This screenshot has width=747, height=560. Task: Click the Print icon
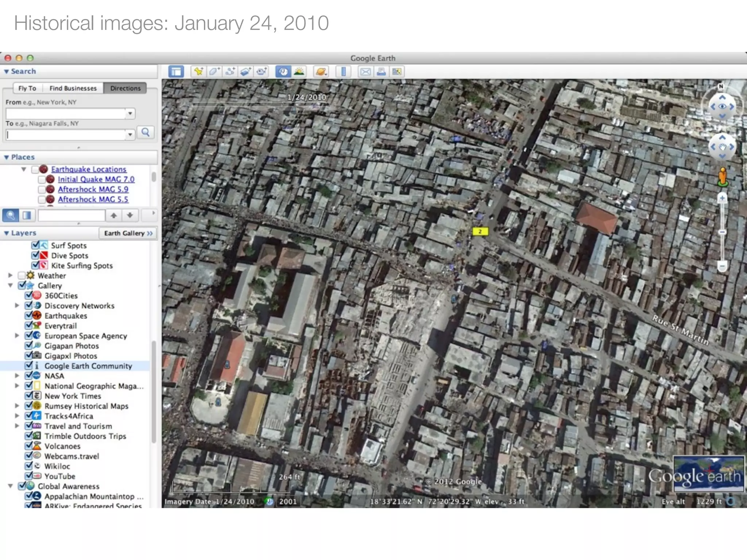point(381,71)
